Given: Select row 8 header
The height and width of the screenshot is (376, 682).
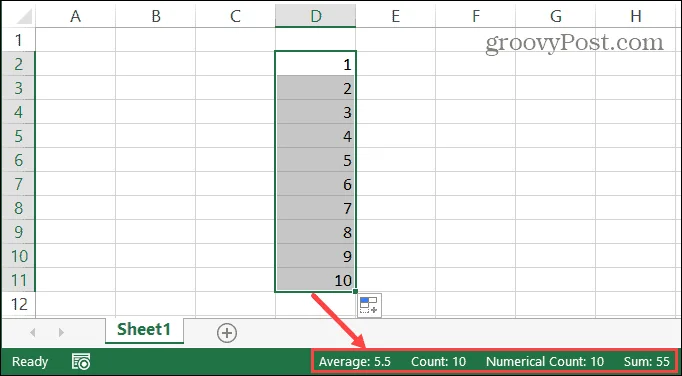Looking at the screenshot, I should [x=18, y=208].
